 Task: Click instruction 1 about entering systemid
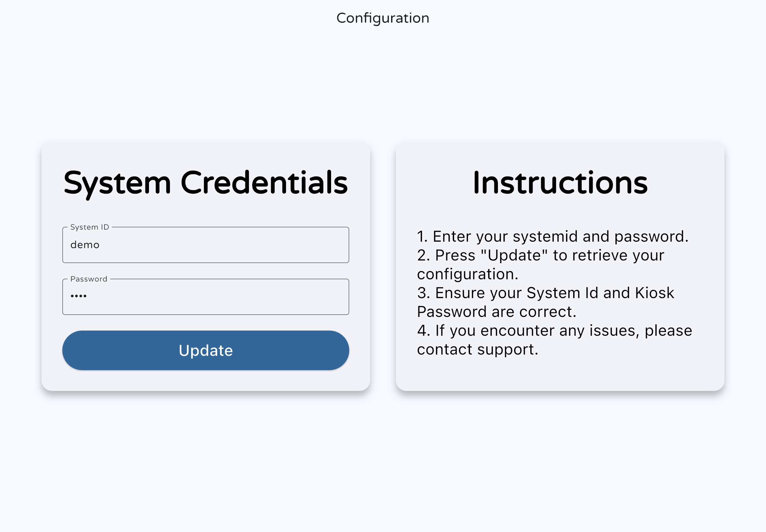[x=552, y=236]
